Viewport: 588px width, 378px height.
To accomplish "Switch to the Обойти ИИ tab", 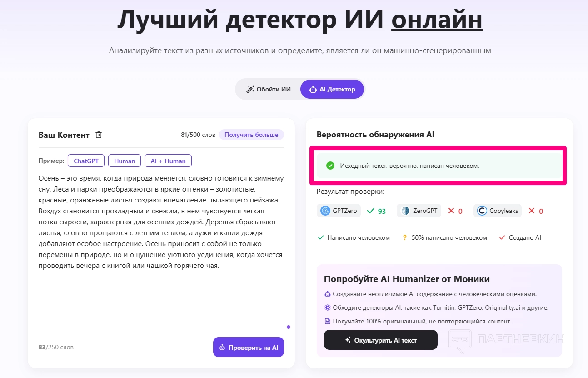I will (x=268, y=89).
